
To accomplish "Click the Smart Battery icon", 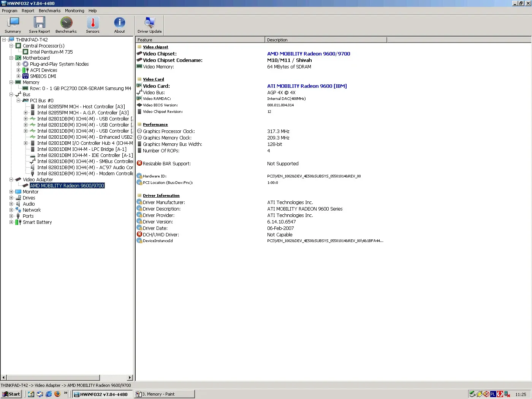I will (18, 222).
